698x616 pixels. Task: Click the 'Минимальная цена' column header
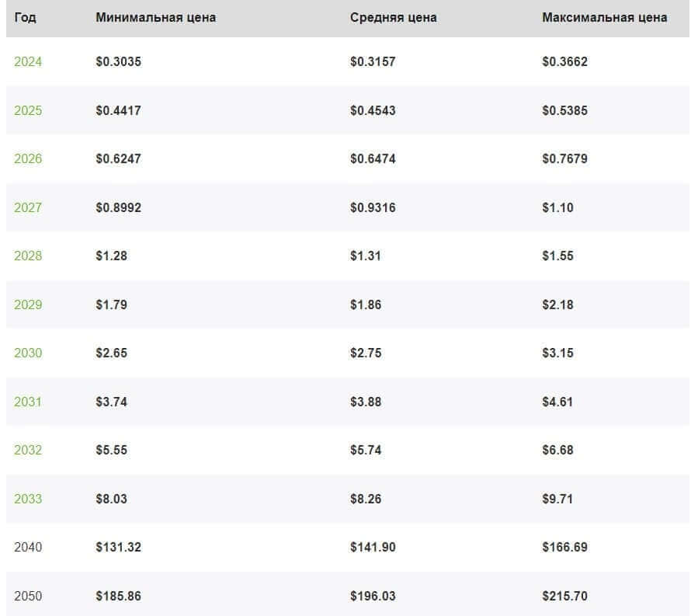155,17
